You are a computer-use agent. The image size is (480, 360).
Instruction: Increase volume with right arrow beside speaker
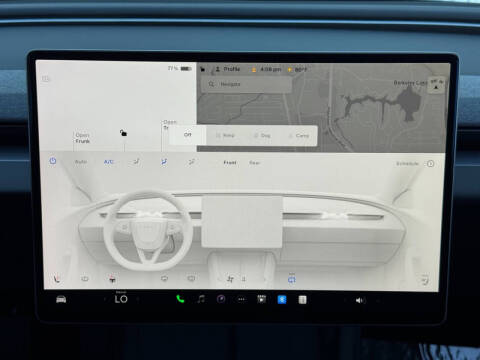coord(378,300)
